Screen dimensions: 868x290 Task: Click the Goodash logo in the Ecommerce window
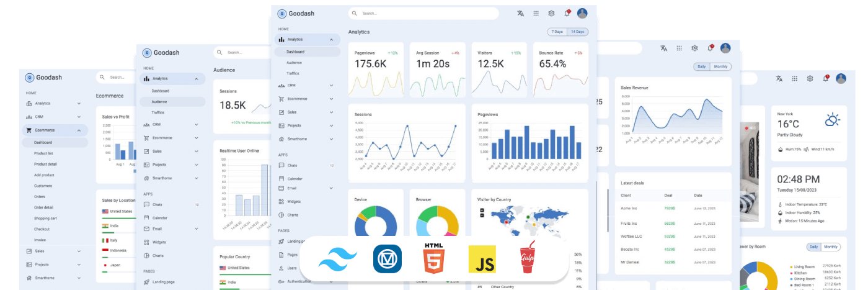[x=43, y=78]
